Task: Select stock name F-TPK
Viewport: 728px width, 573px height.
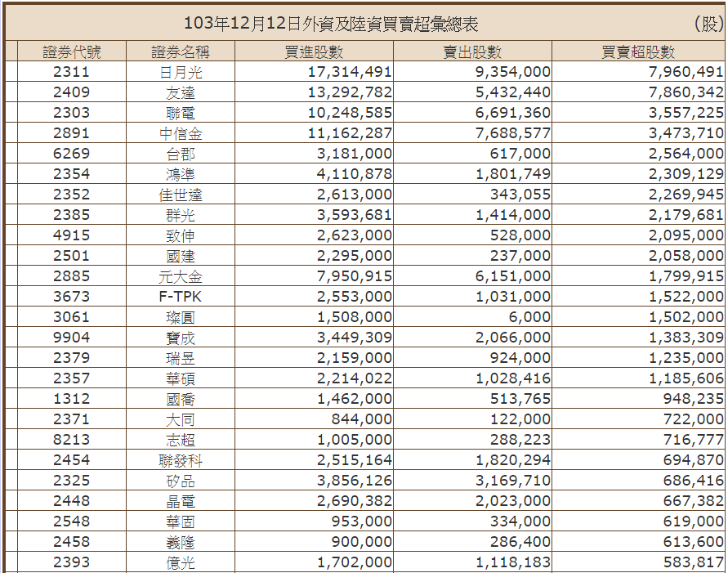Action: point(181,297)
